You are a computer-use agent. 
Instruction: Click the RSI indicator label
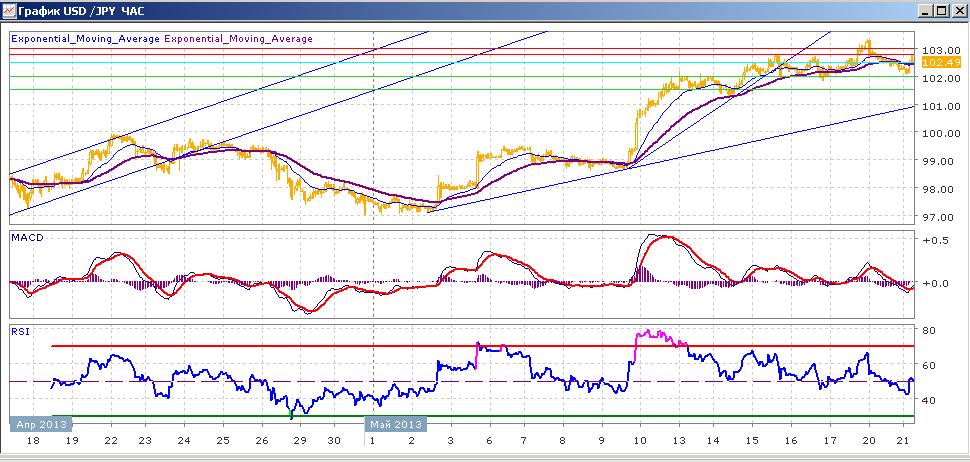pos(20,332)
